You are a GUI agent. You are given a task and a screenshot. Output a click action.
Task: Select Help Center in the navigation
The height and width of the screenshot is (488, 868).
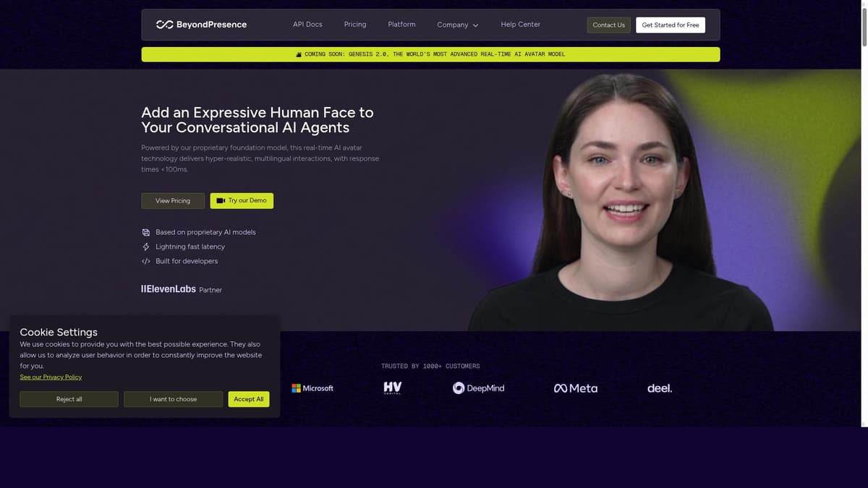tap(520, 24)
